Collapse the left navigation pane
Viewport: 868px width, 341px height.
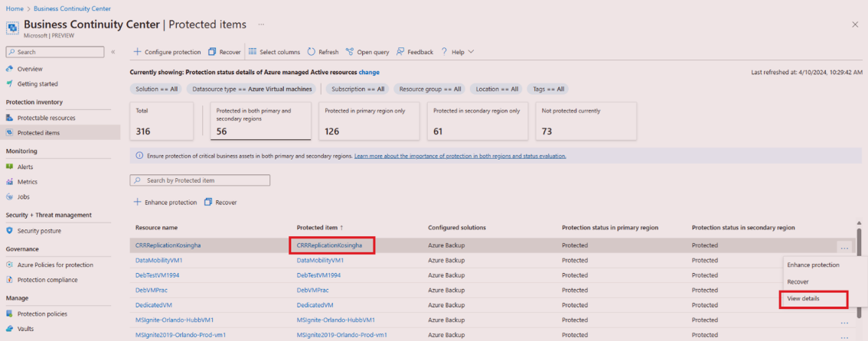(113, 52)
